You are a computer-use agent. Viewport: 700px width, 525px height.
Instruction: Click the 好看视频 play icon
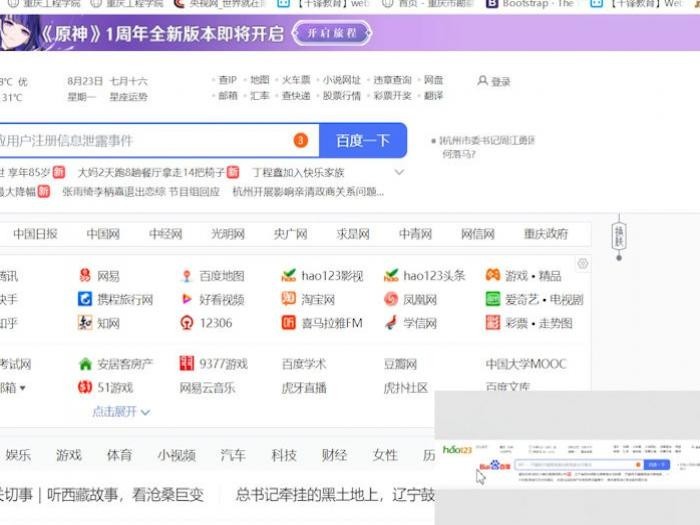(187, 299)
